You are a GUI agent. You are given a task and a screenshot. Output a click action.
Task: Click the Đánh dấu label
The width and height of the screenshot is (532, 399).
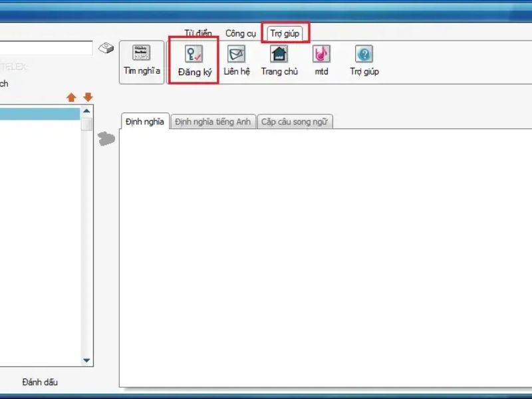40,382
